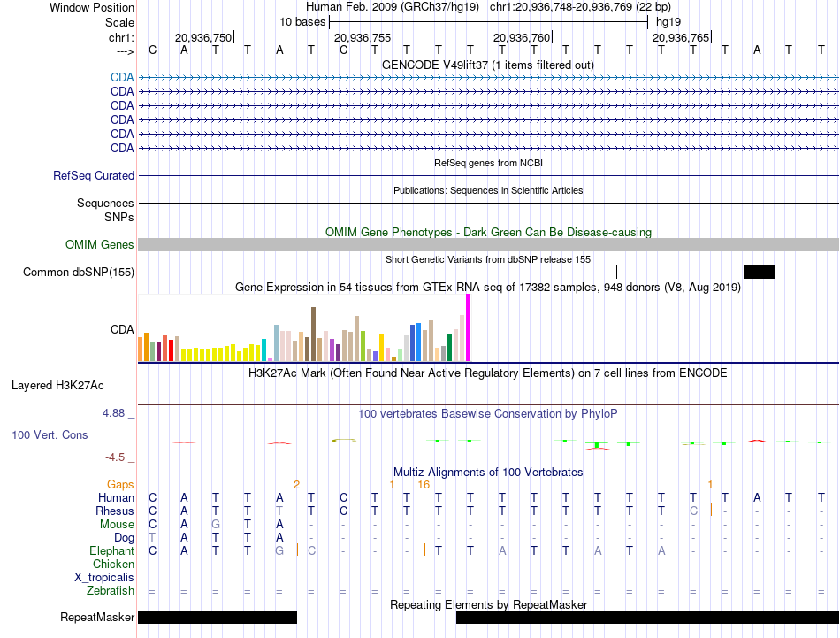
Task: Click the 'Common dbSNP(155)' track label
Action: (x=79, y=272)
